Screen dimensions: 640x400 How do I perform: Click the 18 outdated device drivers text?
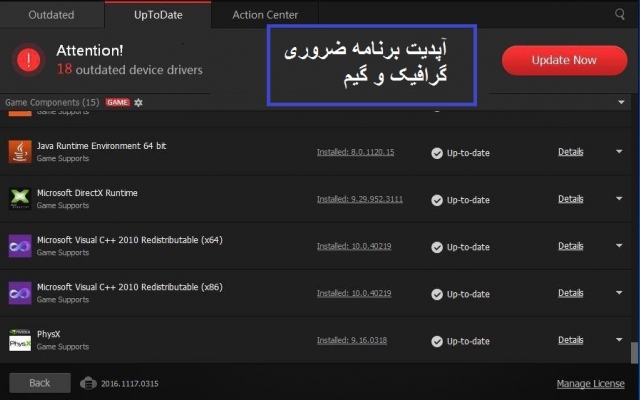[x=130, y=69]
